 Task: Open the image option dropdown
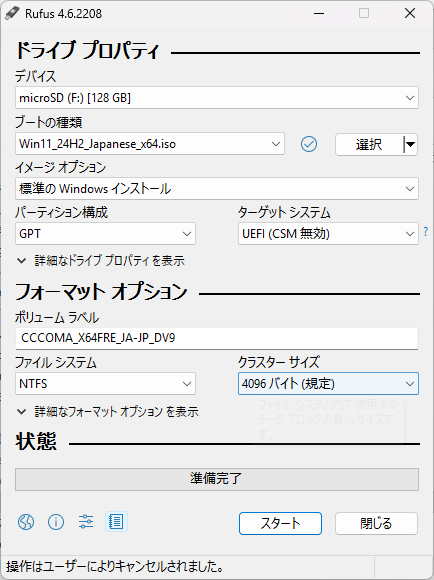217,189
